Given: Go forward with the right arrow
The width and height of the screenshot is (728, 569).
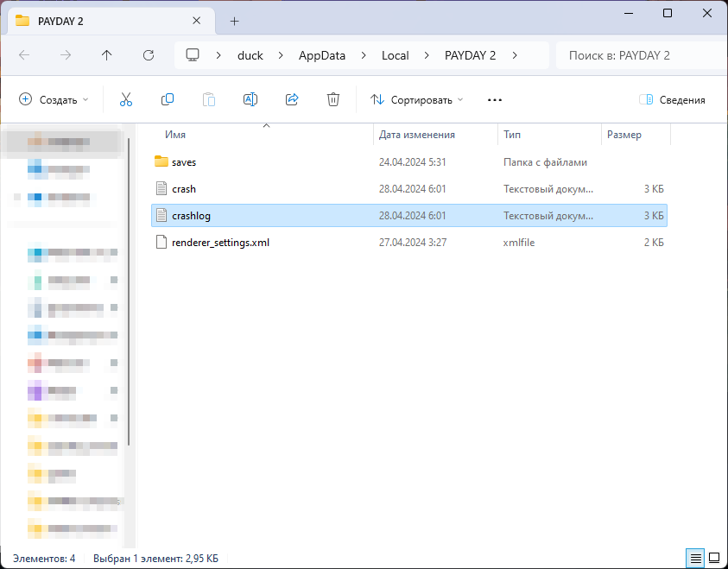Looking at the screenshot, I should (x=66, y=56).
